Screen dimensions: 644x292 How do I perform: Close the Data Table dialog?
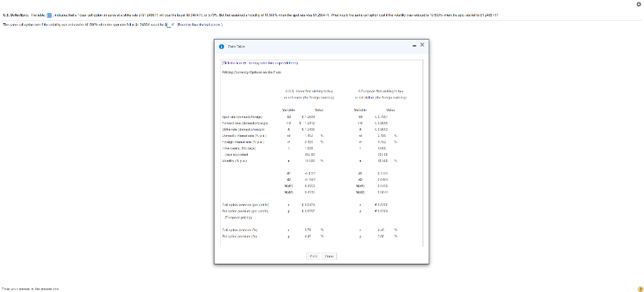[x=422, y=45]
